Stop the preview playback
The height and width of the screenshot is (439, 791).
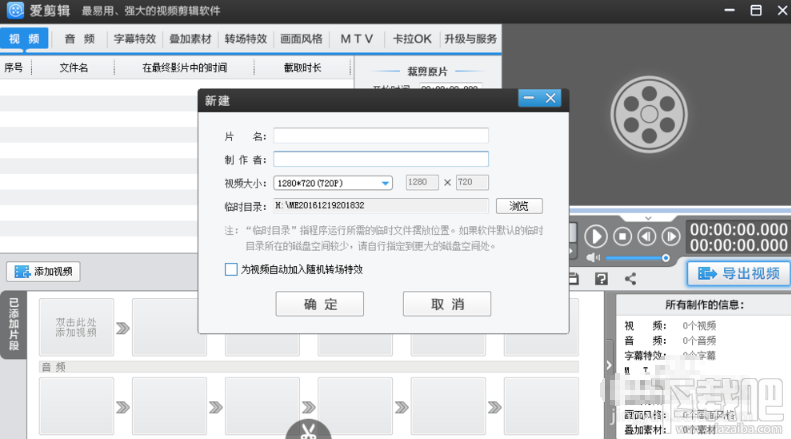click(623, 236)
